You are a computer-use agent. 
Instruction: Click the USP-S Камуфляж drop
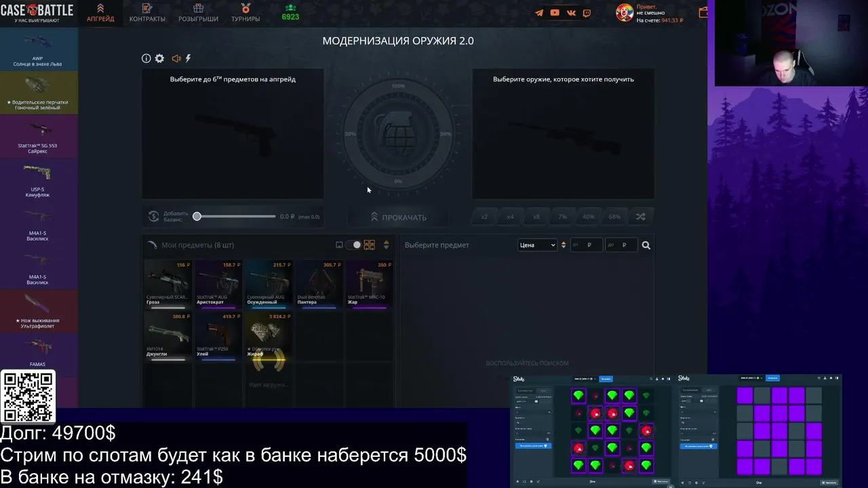pos(38,181)
